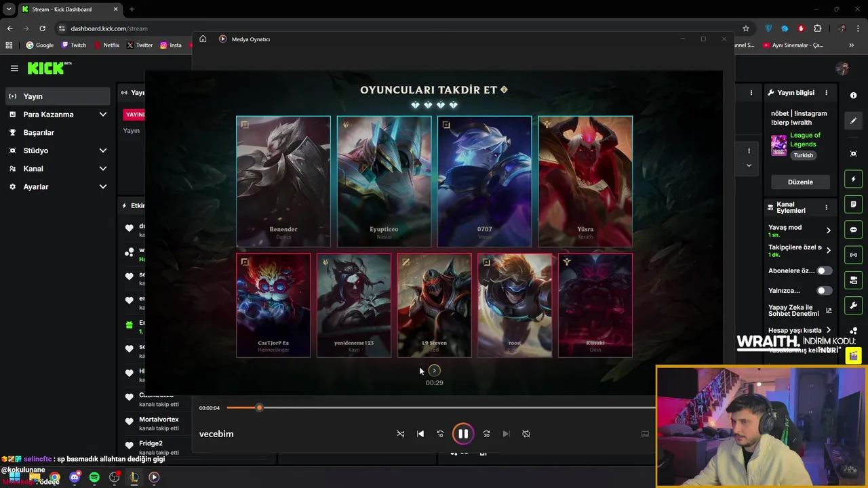868x488 pixels.
Task: Click the Turkish language tag
Action: point(804,155)
